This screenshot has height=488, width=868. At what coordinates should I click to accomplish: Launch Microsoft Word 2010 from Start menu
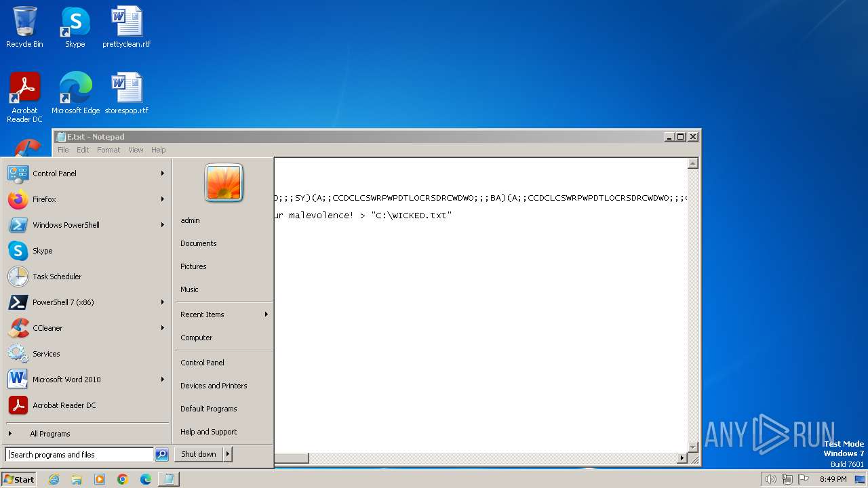pyautogui.click(x=86, y=380)
